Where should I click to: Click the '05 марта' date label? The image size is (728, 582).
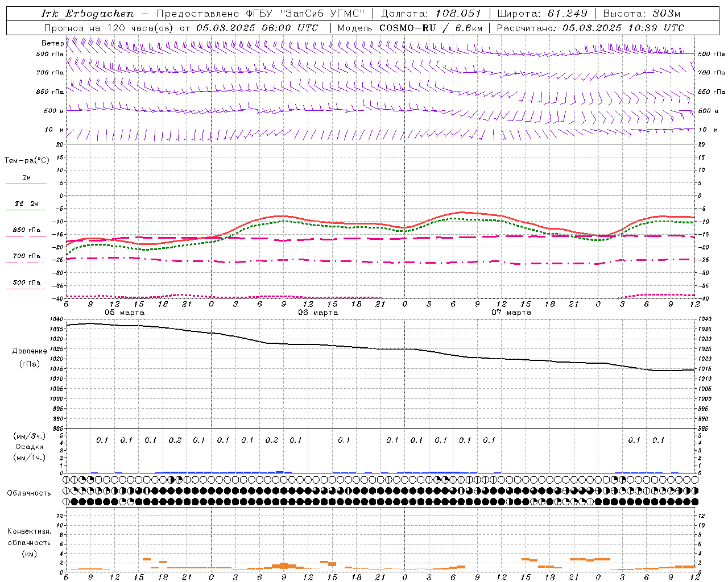pyautogui.click(x=125, y=313)
